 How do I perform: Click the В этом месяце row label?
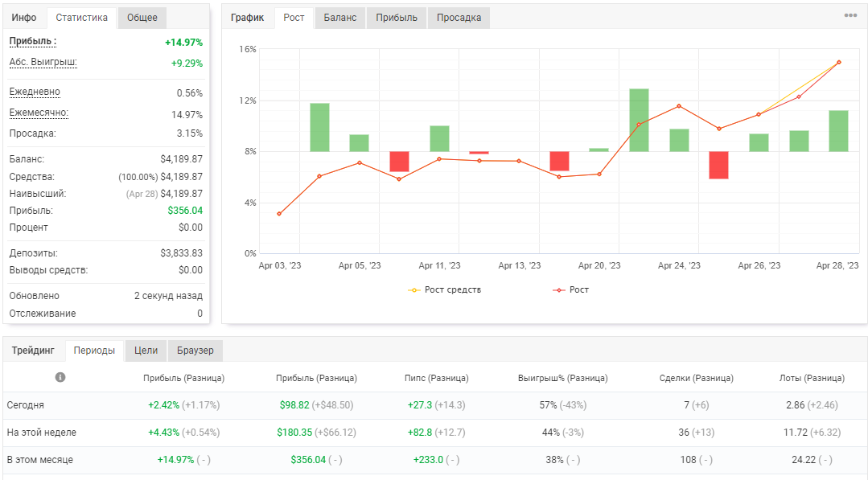pyautogui.click(x=40, y=460)
